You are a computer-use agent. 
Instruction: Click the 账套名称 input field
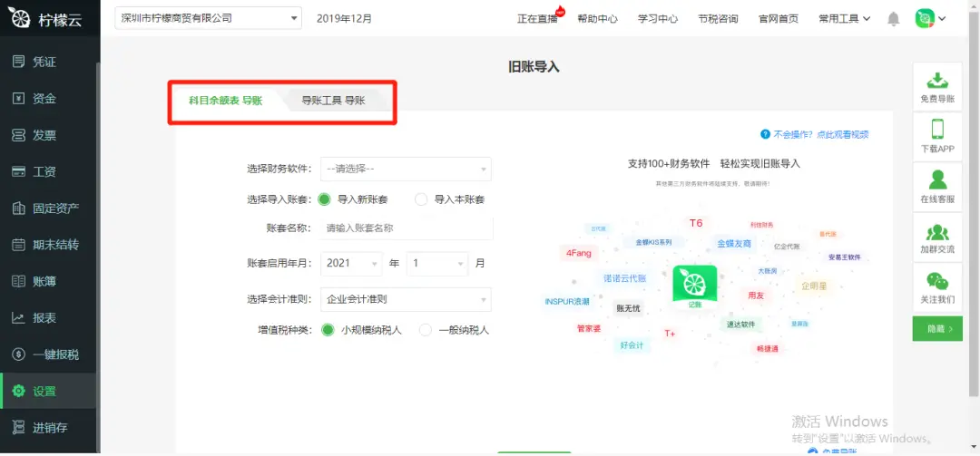pyautogui.click(x=407, y=228)
